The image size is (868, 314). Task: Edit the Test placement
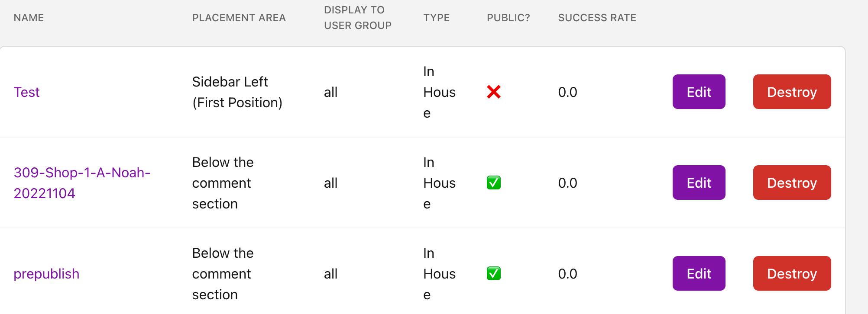[x=698, y=92]
